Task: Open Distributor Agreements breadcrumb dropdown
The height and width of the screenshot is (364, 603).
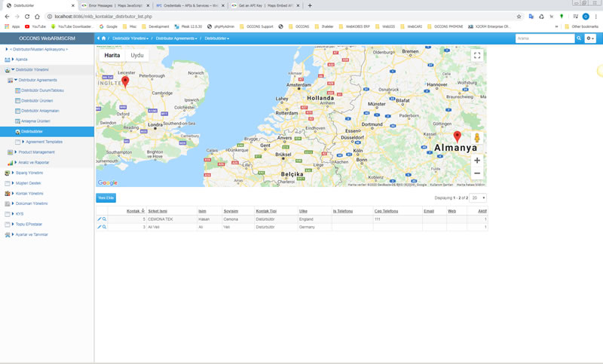Action: point(176,38)
